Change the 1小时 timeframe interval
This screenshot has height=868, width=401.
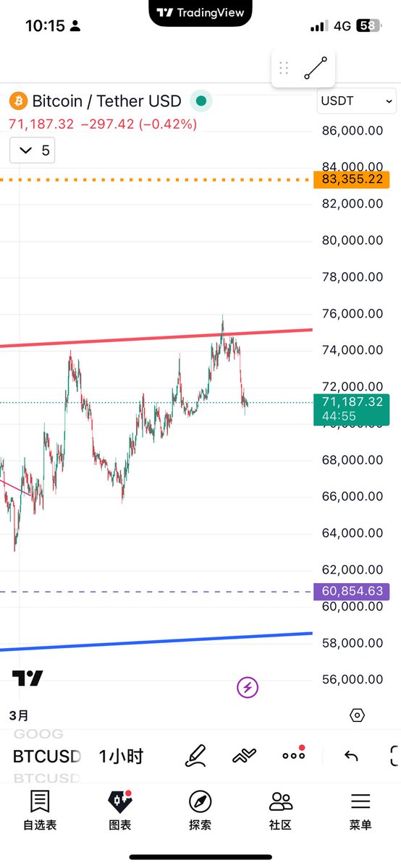[121, 757]
